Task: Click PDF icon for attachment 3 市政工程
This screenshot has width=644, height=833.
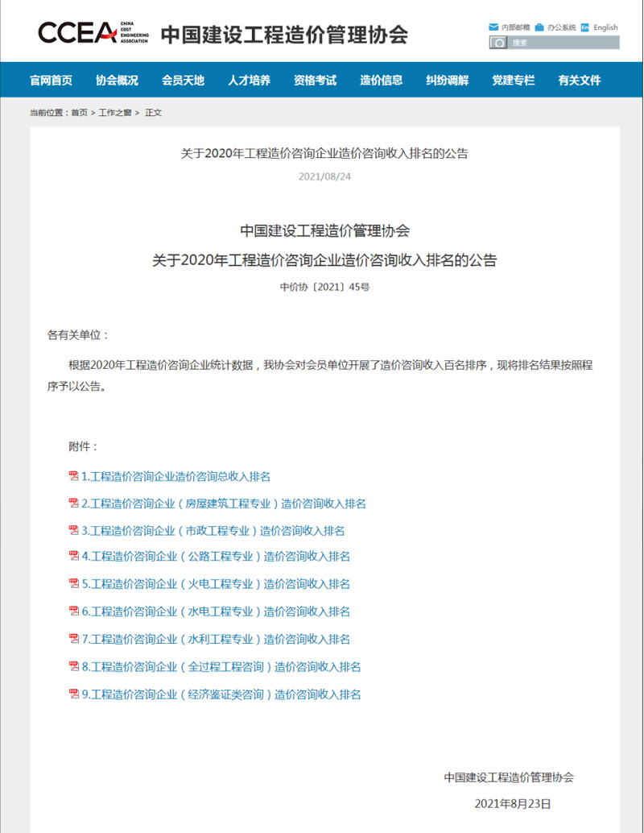Action: (73, 530)
